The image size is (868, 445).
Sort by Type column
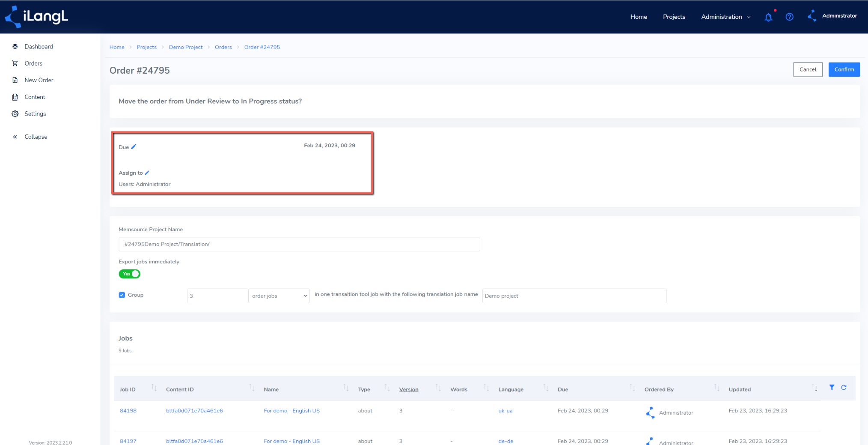click(387, 388)
